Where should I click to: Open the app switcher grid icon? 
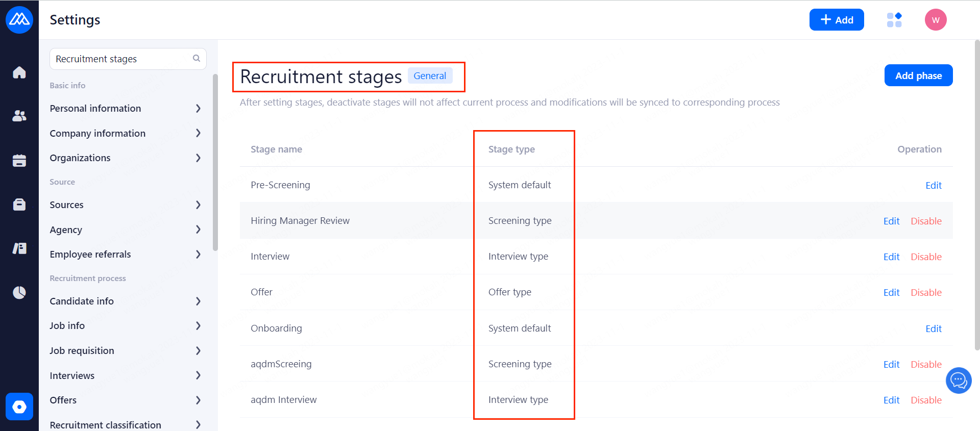click(894, 20)
